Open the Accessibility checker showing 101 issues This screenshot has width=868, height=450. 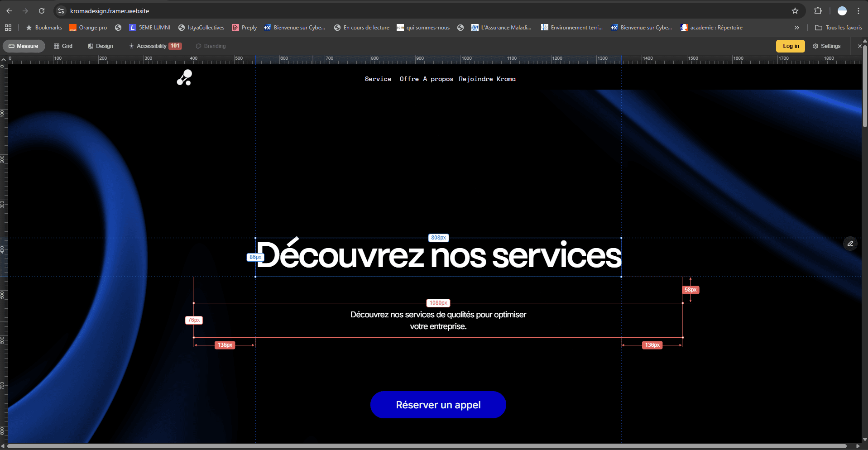pos(154,46)
